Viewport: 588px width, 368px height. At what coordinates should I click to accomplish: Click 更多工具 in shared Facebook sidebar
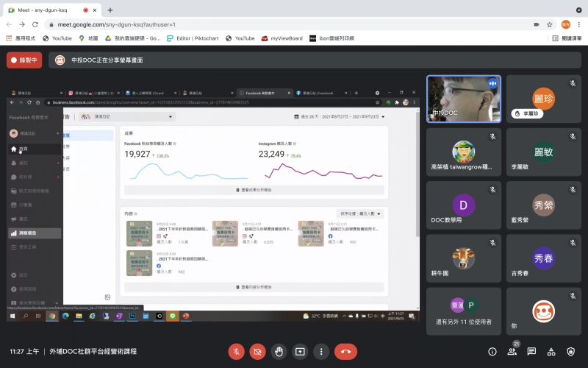coord(34,247)
